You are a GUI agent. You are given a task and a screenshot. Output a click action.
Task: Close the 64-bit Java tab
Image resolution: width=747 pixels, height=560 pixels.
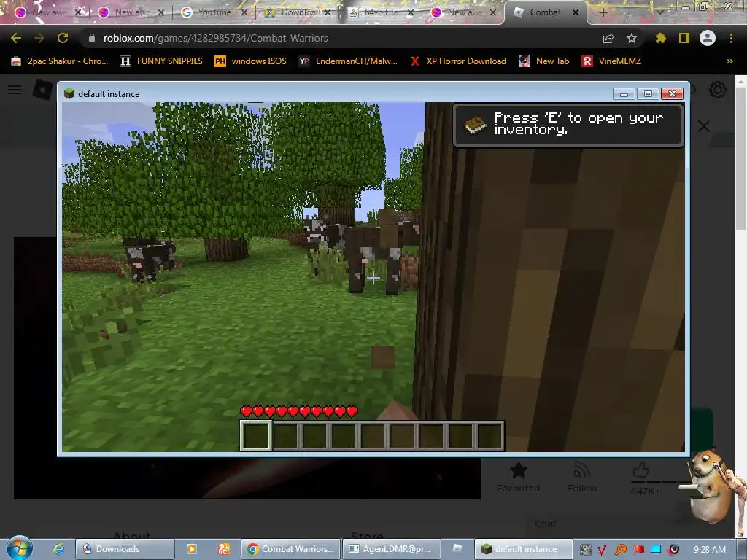point(411,12)
